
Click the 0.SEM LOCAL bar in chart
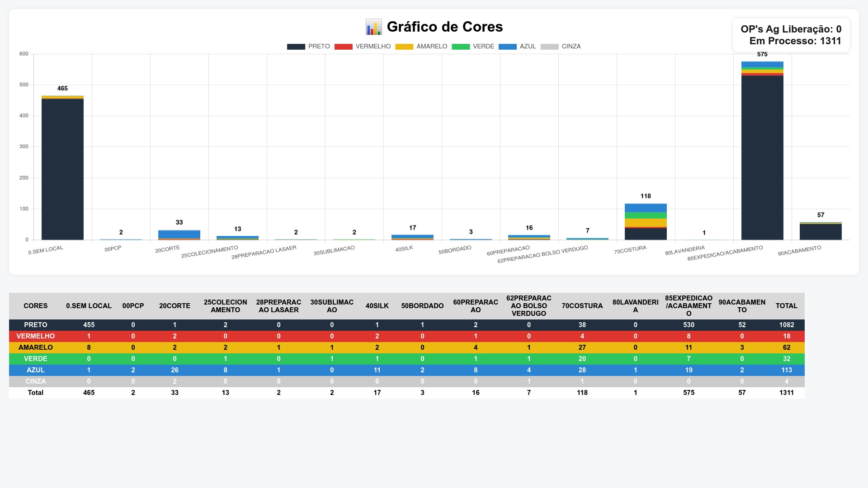coord(62,168)
